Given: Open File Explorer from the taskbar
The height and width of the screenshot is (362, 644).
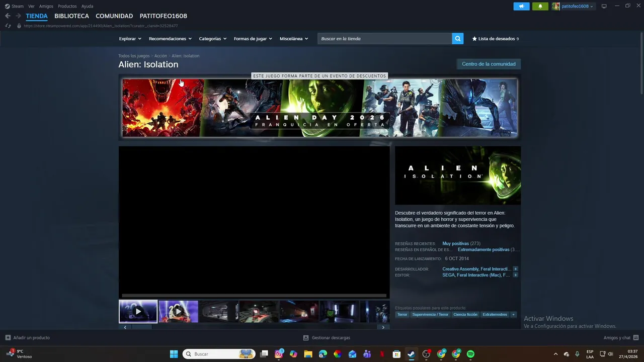Looking at the screenshot, I should [x=308, y=354].
